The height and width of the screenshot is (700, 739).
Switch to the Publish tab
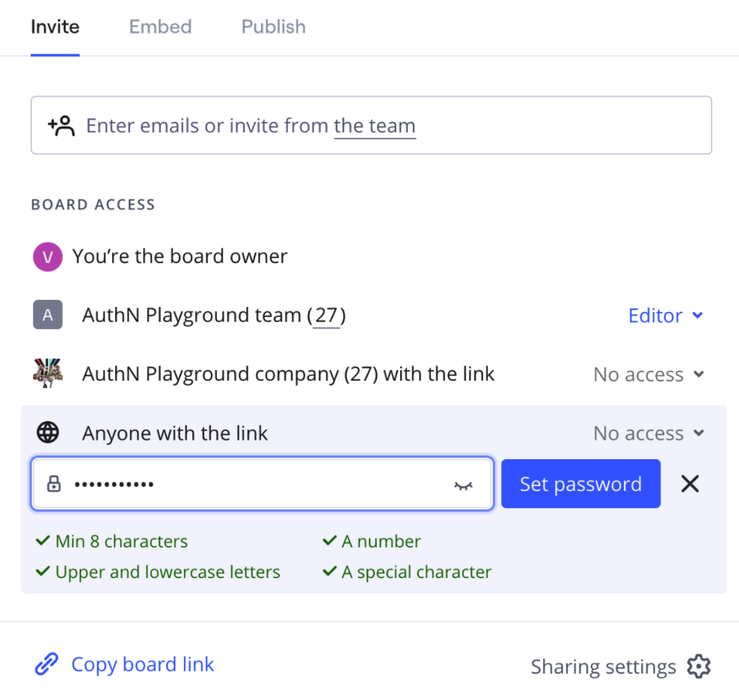[x=273, y=27]
